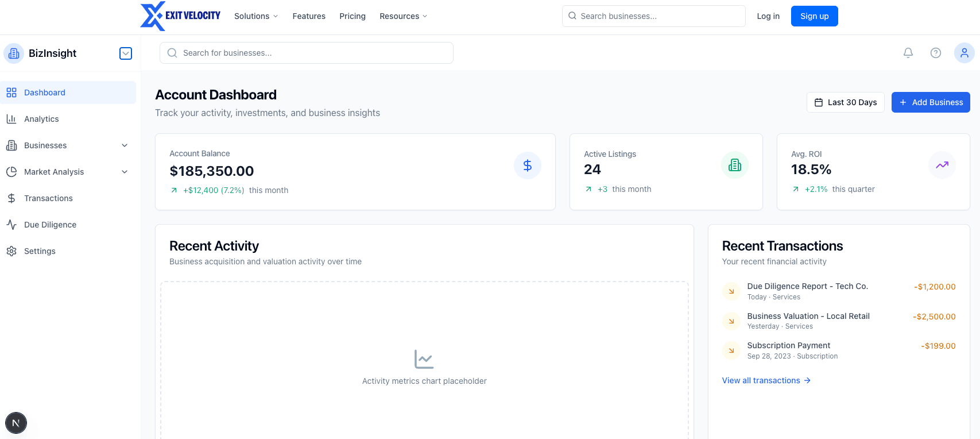Click the notifications bell icon
Viewport: 980px width, 439px height.
(x=908, y=53)
